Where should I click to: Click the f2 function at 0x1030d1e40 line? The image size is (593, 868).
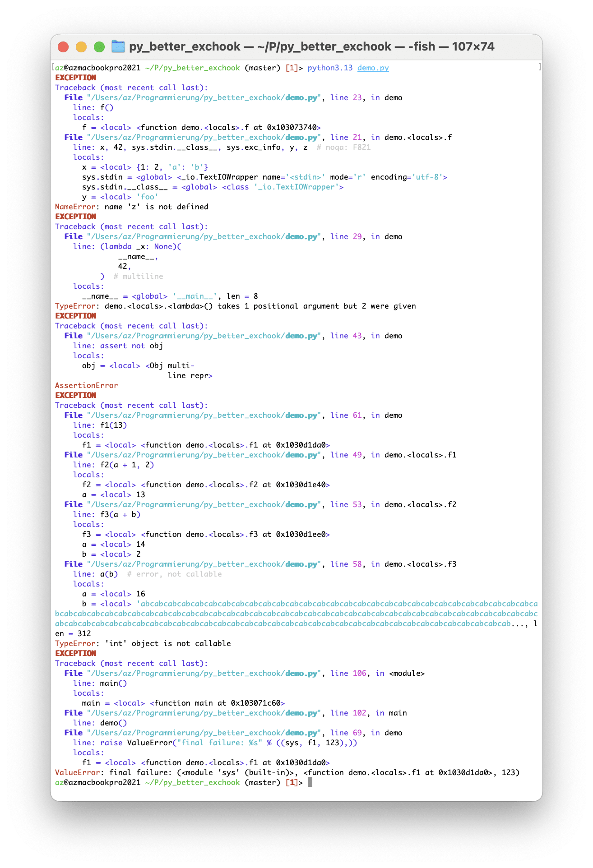(206, 485)
